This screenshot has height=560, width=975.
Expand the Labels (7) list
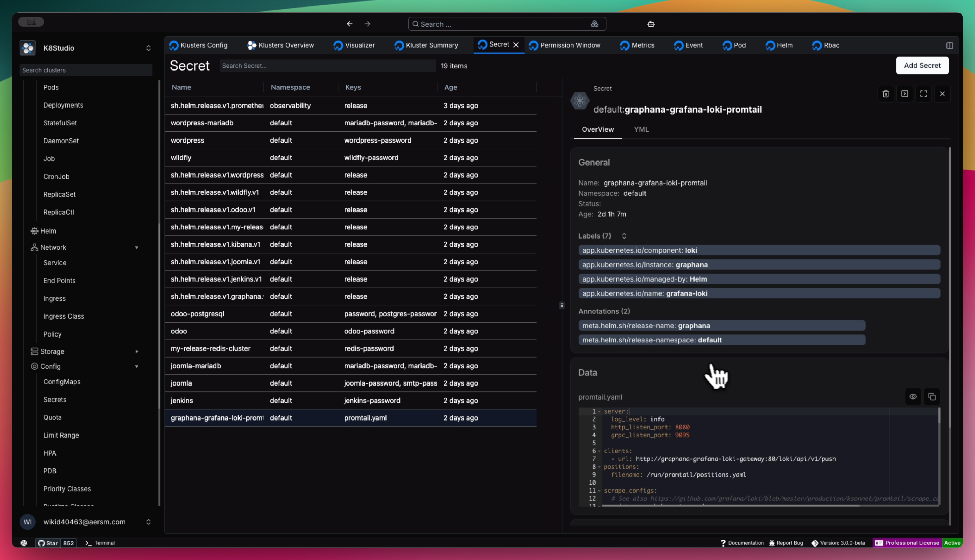coord(624,236)
